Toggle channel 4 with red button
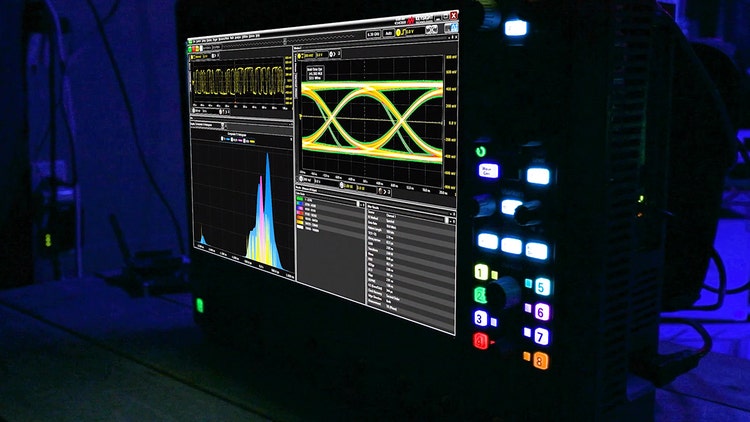Image resolution: width=750 pixels, height=422 pixels. 481,342
